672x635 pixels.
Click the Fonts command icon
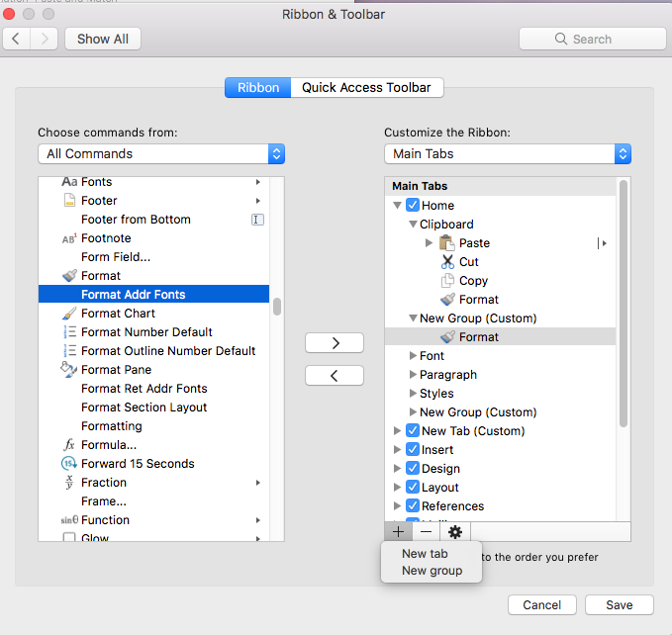click(69, 182)
